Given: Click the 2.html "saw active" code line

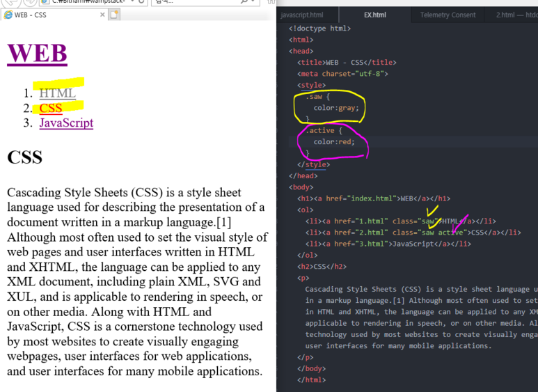Looking at the screenshot, I should pos(413,233).
